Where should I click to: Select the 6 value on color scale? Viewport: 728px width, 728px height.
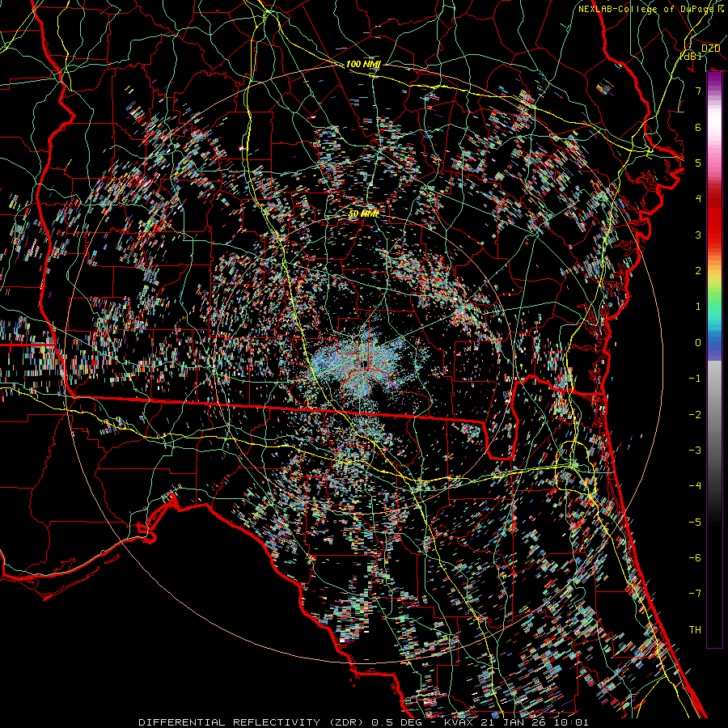point(698,127)
